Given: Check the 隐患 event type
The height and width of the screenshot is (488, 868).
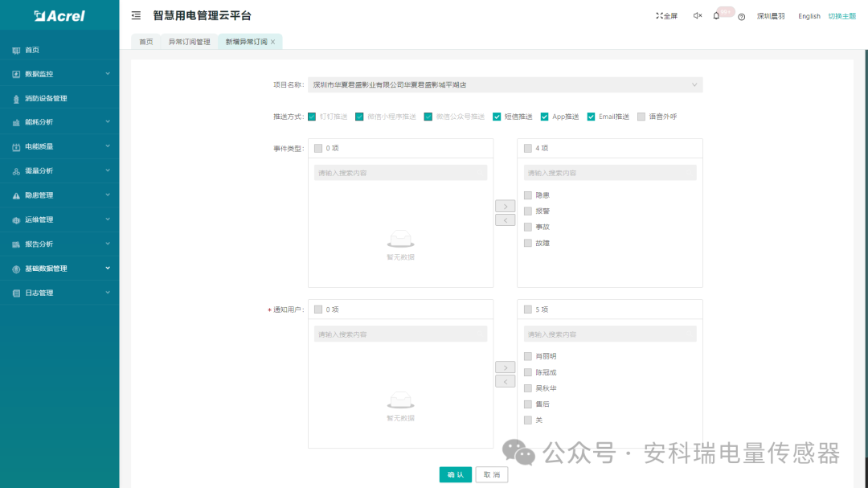Looking at the screenshot, I should [x=527, y=195].
